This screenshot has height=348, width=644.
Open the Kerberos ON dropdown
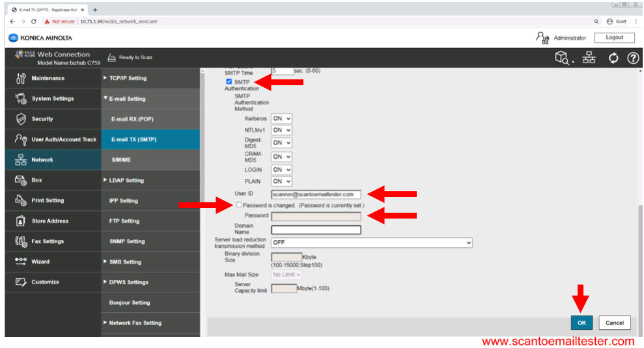point(281,119)
